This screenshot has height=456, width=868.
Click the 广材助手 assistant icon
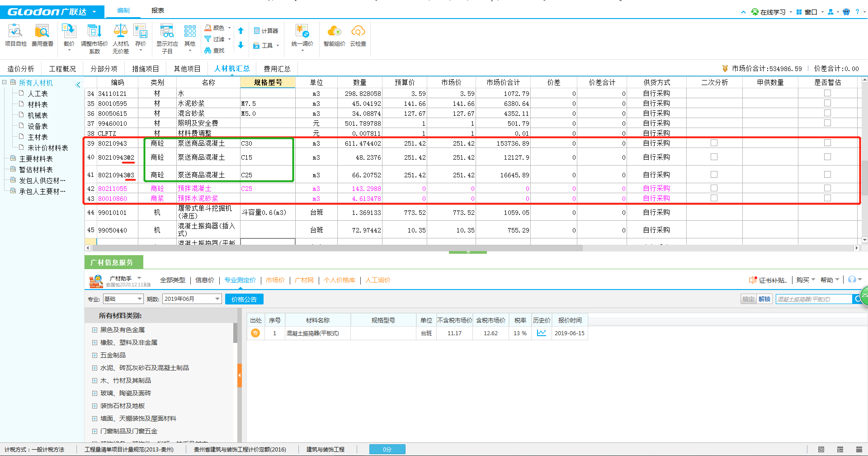coord(96,281)
